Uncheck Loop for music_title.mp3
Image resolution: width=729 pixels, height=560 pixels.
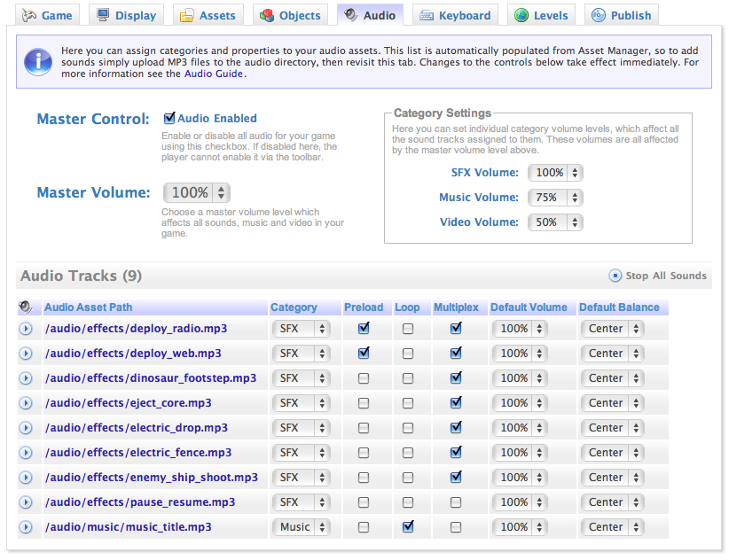(408, 526)
